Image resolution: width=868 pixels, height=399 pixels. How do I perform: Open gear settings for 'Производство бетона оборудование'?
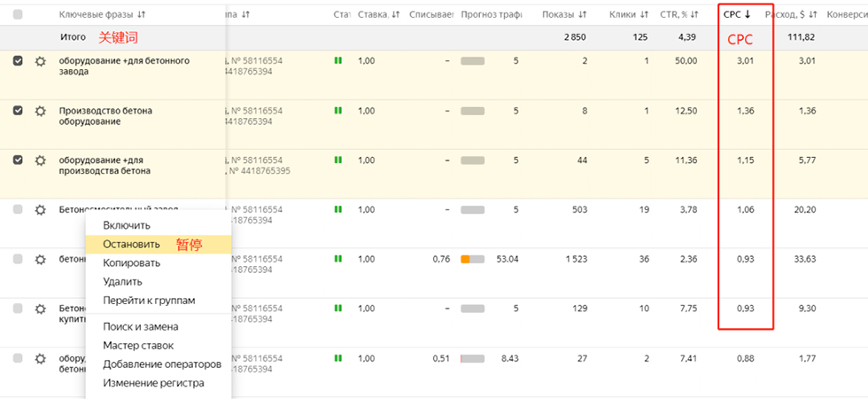[x=40, y=111]
